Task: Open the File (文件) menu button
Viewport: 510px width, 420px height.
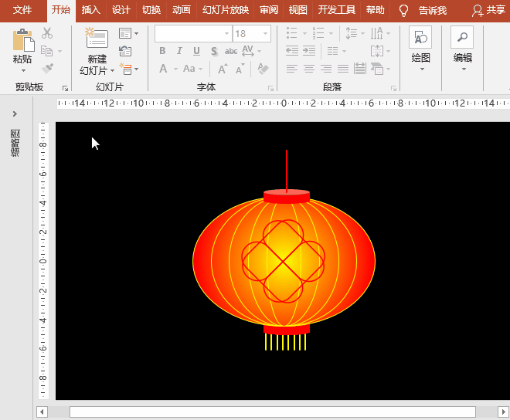Action: [x=22, y=10]
